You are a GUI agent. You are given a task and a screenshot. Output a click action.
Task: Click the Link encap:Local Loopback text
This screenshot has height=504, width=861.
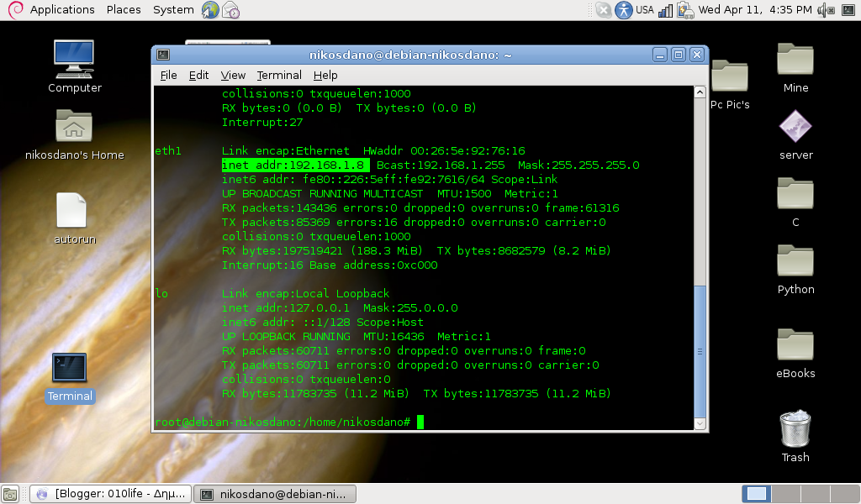pos(305,293)
